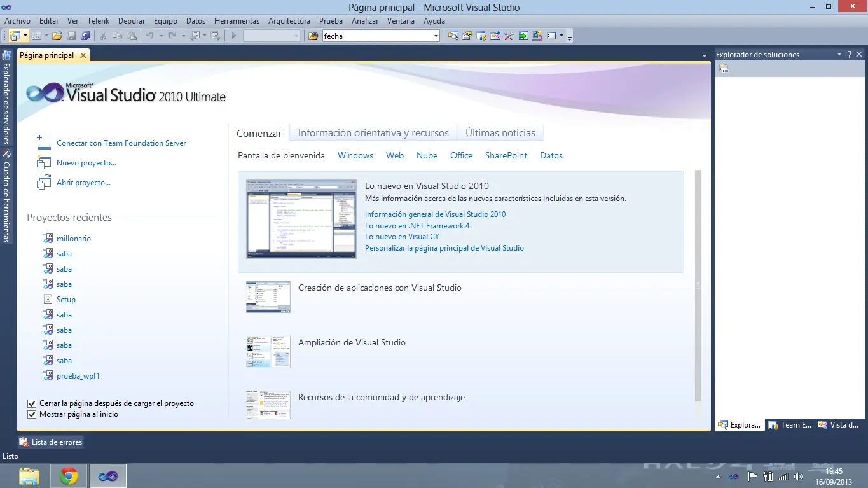Click the Copy toolbar icon
The image size is (868, 488).
pyautogui.click(x=118, y=36)
